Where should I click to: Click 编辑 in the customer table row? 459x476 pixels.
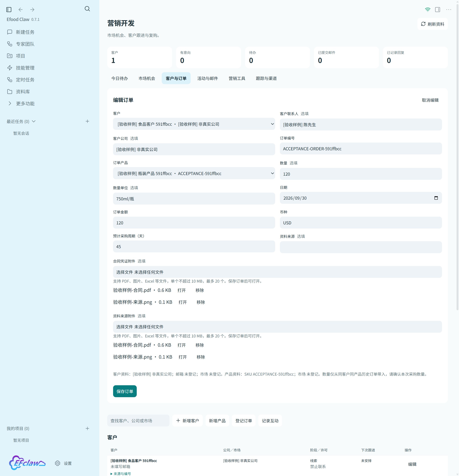pos(412,464)
